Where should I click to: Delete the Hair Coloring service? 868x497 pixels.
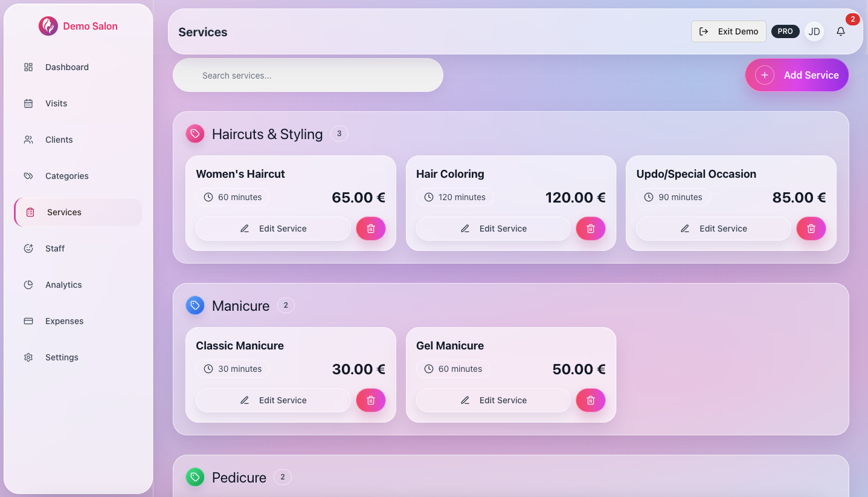click(x=591, y=229)
